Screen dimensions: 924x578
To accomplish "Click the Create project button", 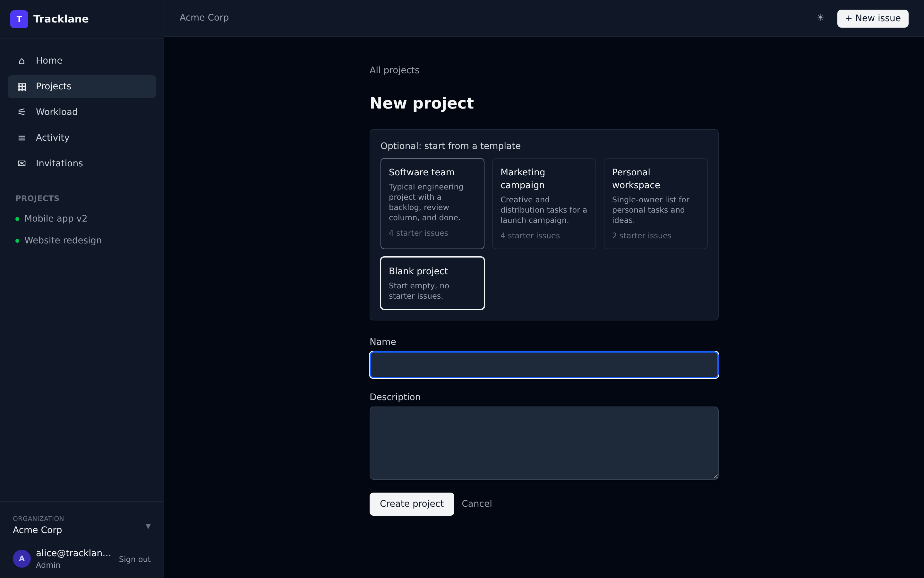I will pos(412,504).
